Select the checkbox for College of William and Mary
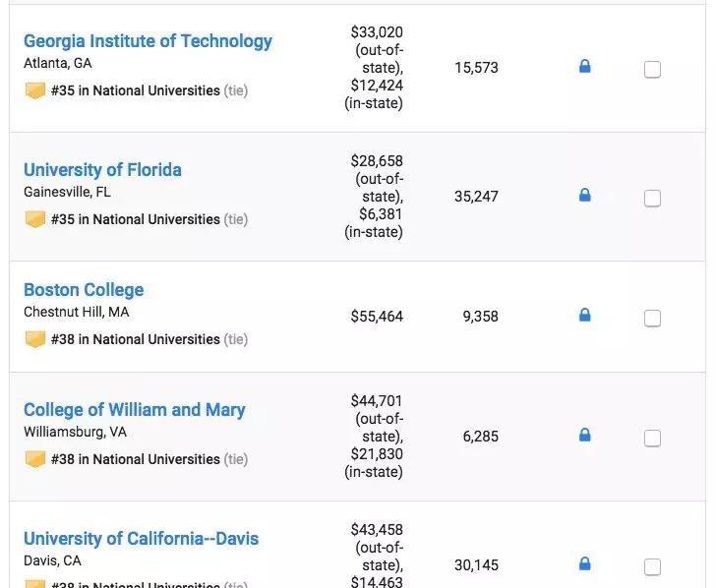The width and height of the screenshot is (716, 588). (x=652, y=439)
